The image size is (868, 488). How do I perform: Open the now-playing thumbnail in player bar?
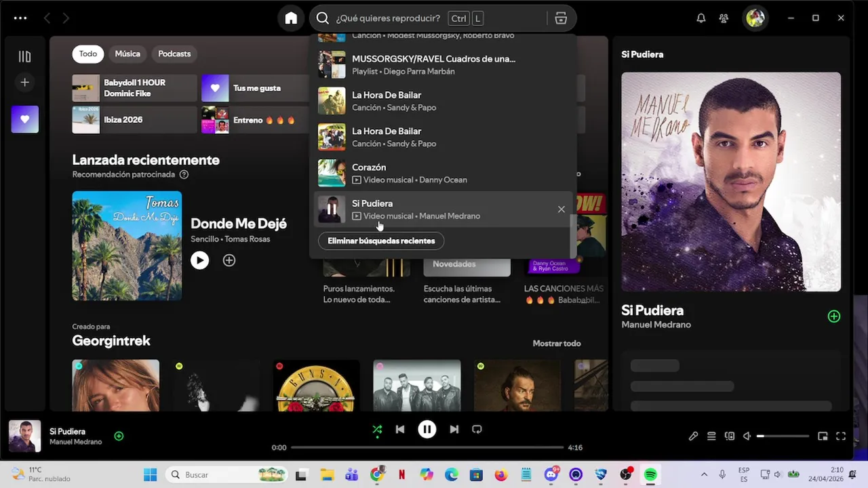[x=24, y=436]
